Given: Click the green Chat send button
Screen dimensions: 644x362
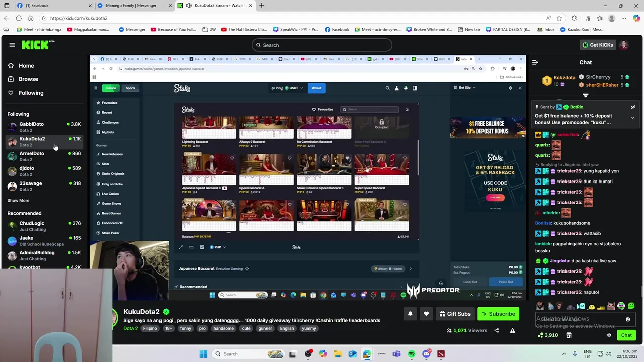Looking at the screenshot, I should coord(626,335).
